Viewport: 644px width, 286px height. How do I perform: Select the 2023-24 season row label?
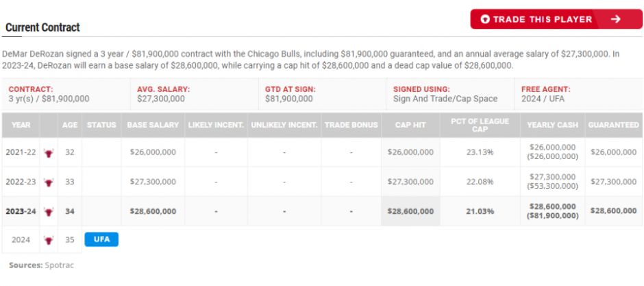(21, 211)
